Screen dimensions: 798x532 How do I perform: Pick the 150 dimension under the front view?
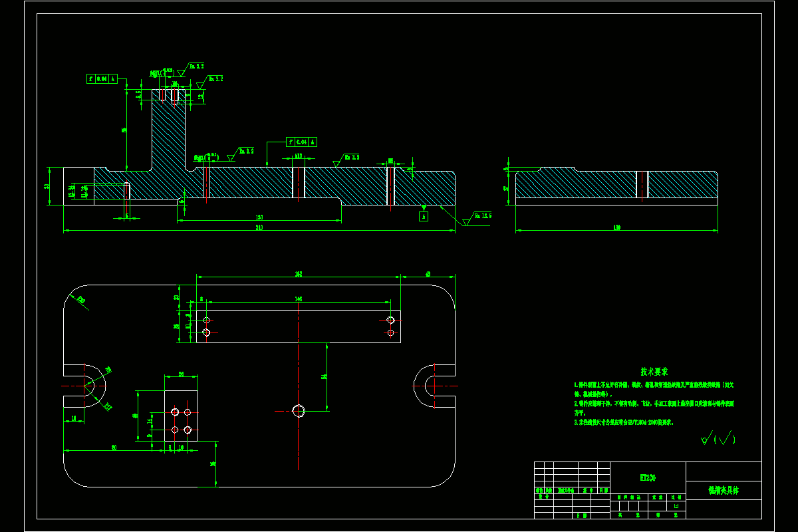[259, 217]
